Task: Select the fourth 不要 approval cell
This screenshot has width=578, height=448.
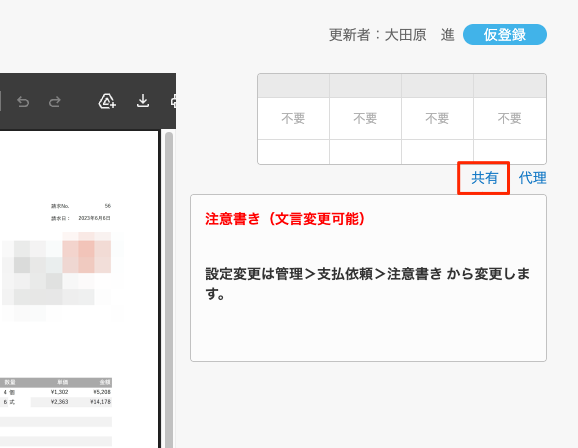Action: (509, 118)
